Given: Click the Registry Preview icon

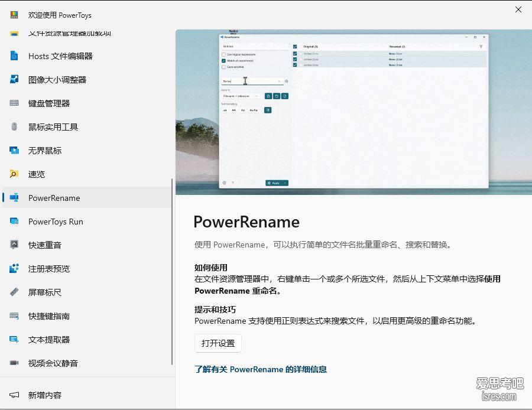Looking at the screenshot, I should [14, 268].
